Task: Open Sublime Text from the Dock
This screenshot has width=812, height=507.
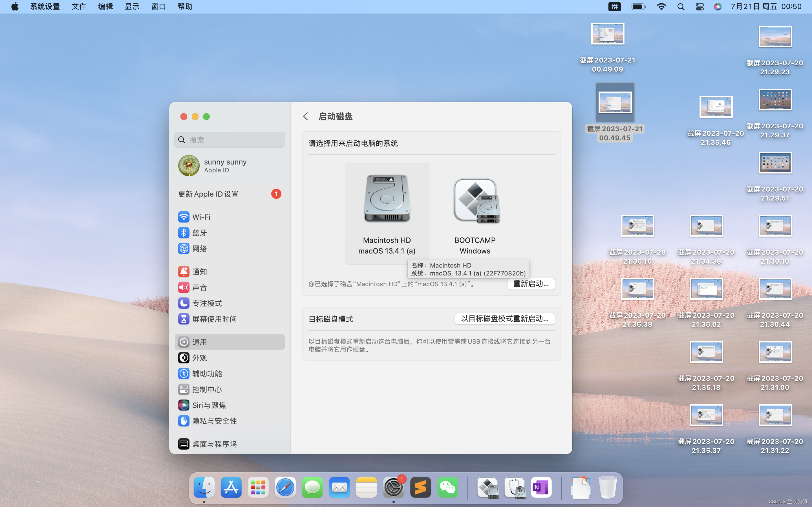Action: (420, 488)
